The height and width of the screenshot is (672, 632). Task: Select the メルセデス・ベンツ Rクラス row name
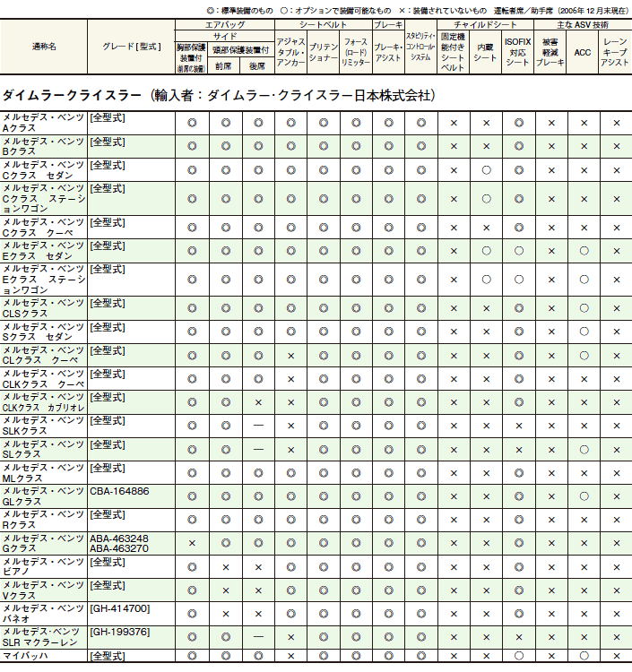click(x=43, y=520)
